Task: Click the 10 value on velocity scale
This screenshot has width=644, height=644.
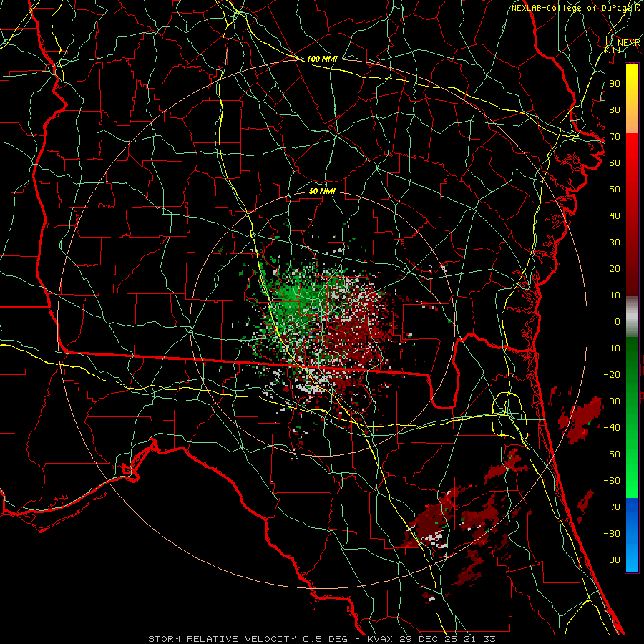Action: (615, 296)
